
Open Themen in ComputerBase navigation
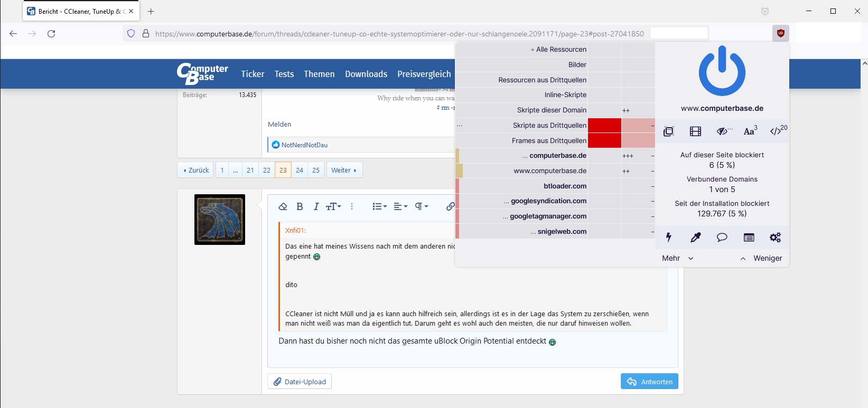click(x=319, y=74)
